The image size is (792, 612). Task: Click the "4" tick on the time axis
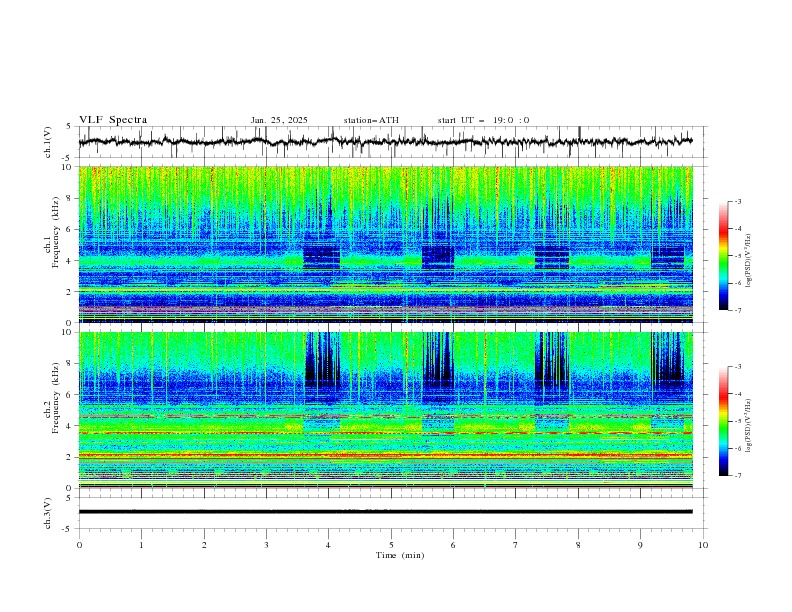point(328,545)
